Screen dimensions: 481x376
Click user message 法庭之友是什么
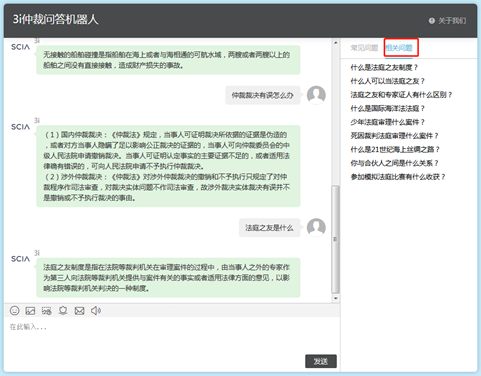(269, 228)
